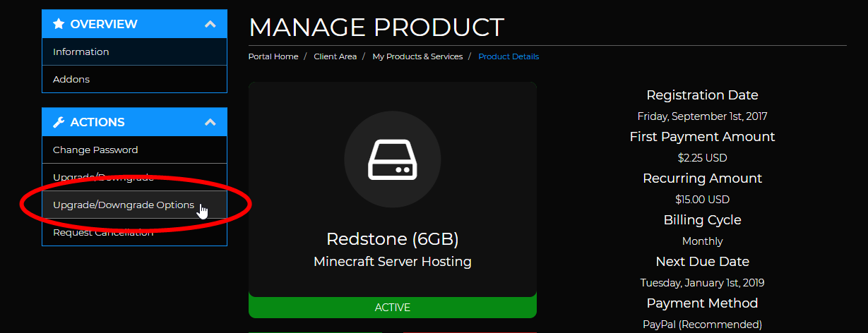
Task: Click the star icon in Overview header
Action: click(59, 24)
